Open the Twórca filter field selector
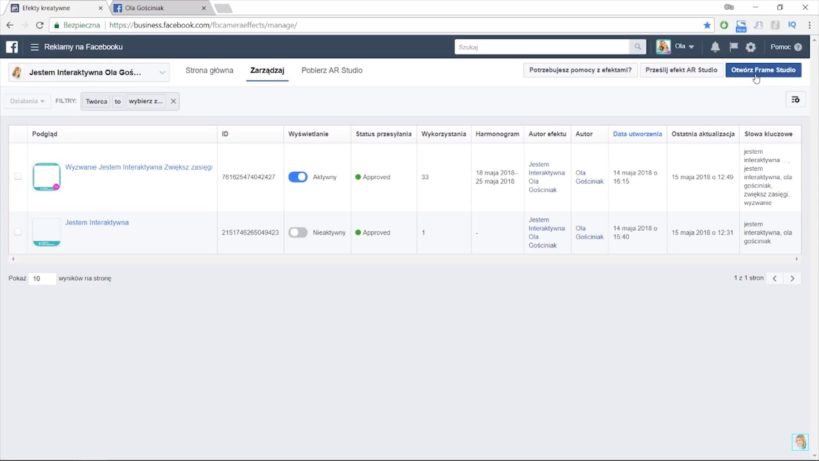The height and width of the screenshot is (461, 819). pyautogui.click(x=96, y=101)
